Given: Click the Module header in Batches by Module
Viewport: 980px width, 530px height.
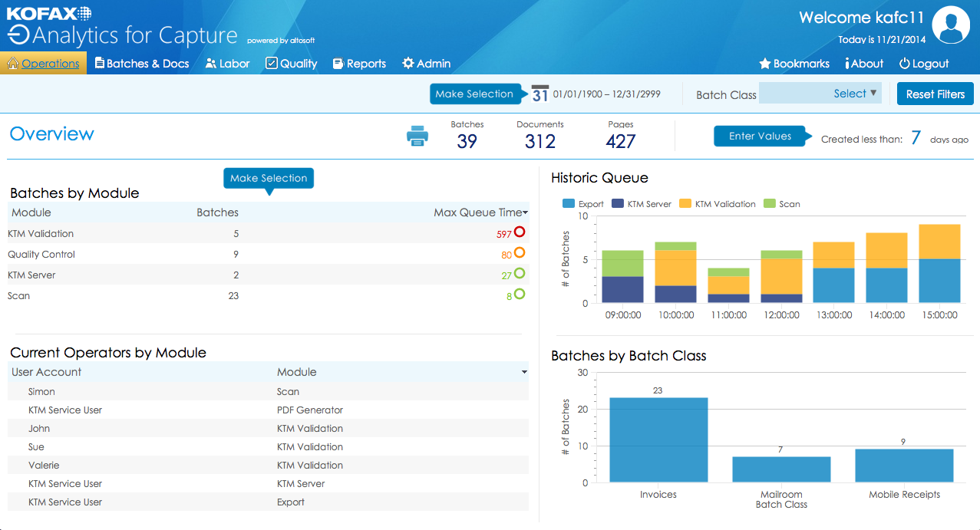Looking at the screenshot, I should click(x=31, y=212).
